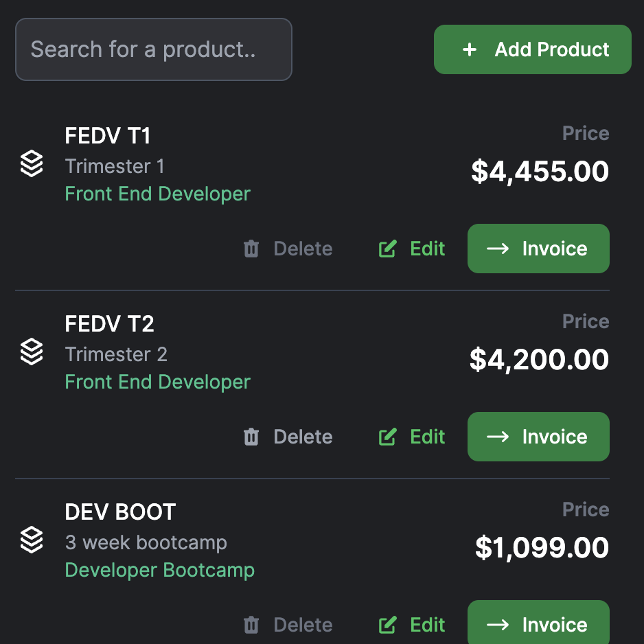Select the FEDV T2 product title
Viewport: 644px width, 644px height.
coord(109,323)
